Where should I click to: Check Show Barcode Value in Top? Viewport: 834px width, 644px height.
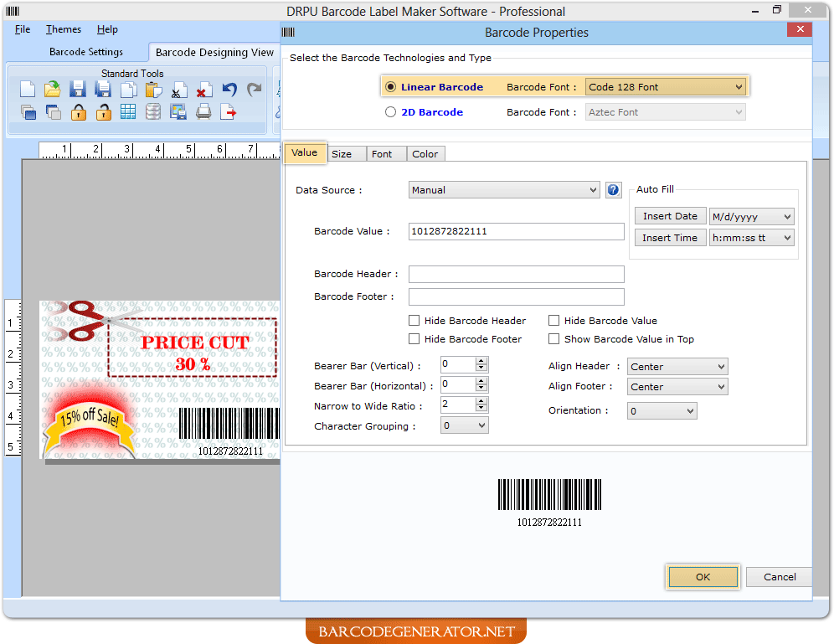554,339
